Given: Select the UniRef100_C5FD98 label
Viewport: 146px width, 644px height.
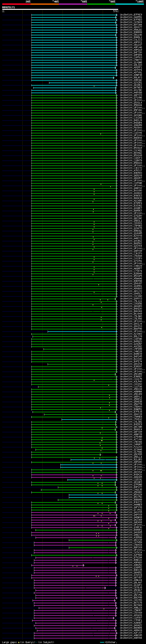Looking at the screenshot, I should pos(131,349).
